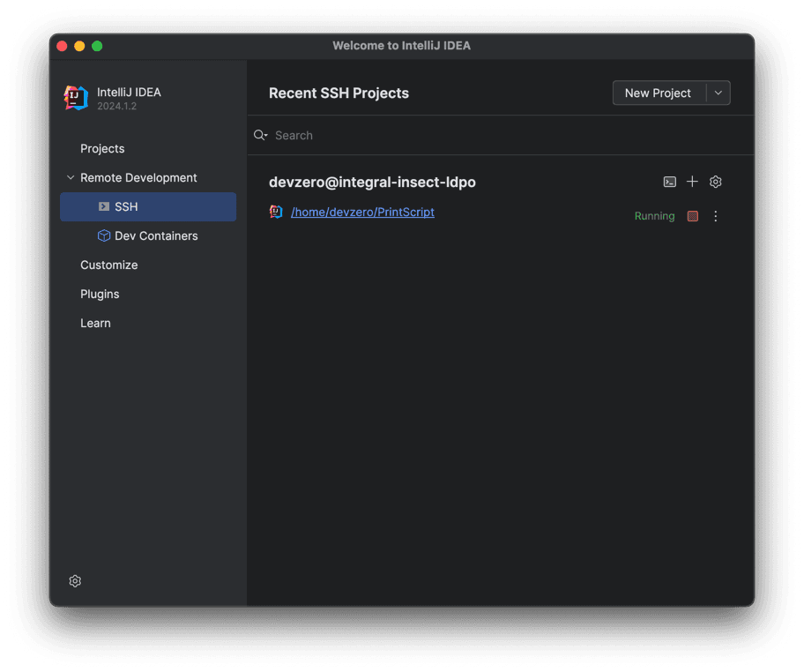Open the more options menu for PrintScript
The width and height of the screenshot is (804, 672).
tap(715, 216)
